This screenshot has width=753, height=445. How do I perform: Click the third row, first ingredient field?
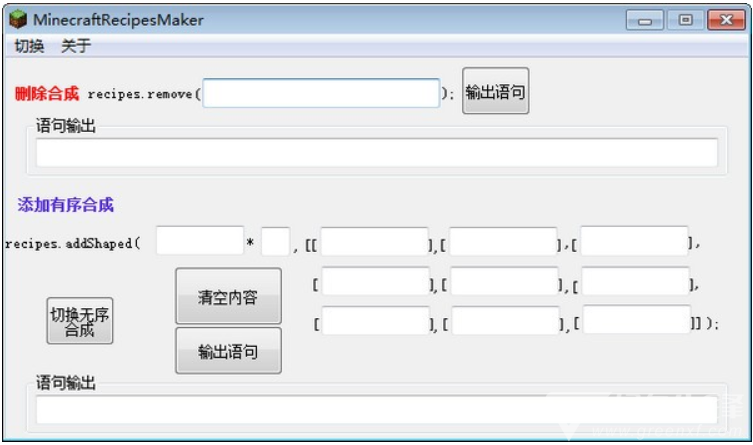tap(376, 320)
